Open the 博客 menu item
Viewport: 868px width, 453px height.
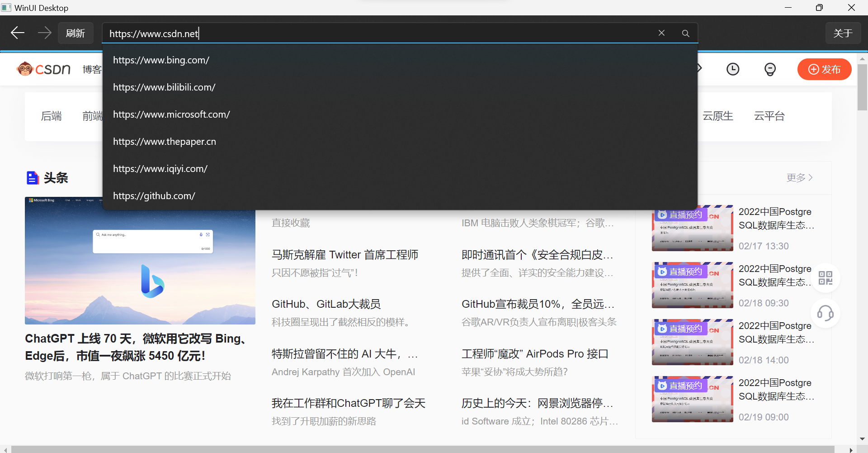92,69
